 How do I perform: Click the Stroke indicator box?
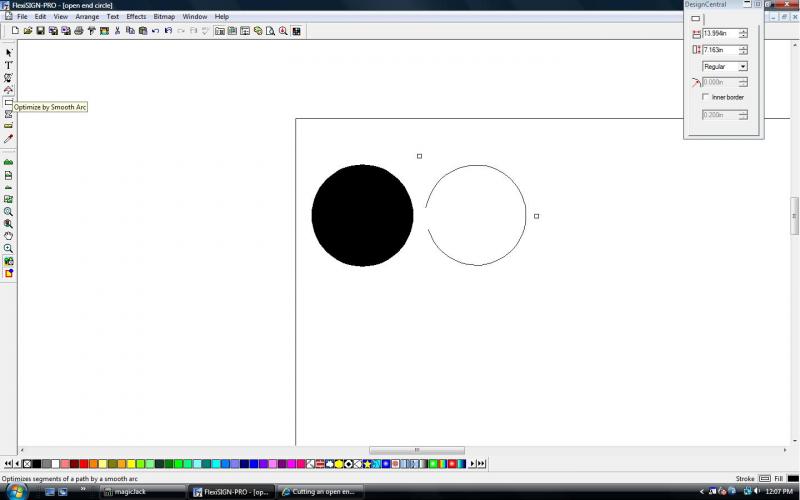[765, 479]
